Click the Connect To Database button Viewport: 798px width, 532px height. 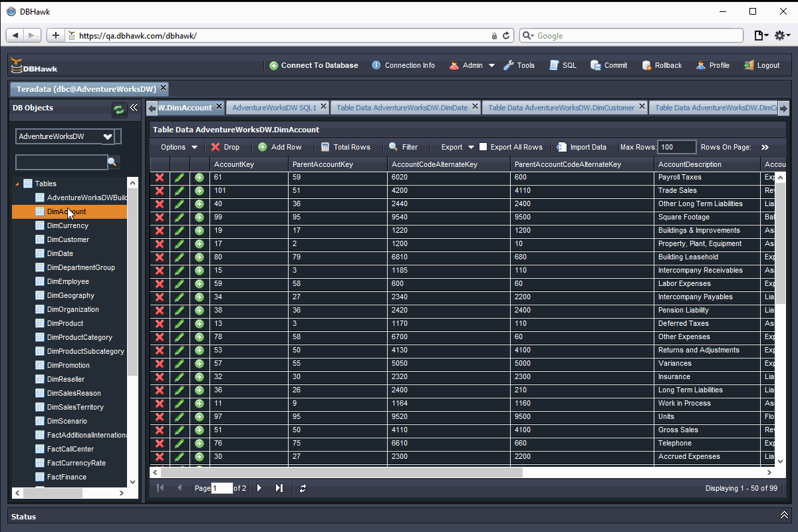point(314,65)
